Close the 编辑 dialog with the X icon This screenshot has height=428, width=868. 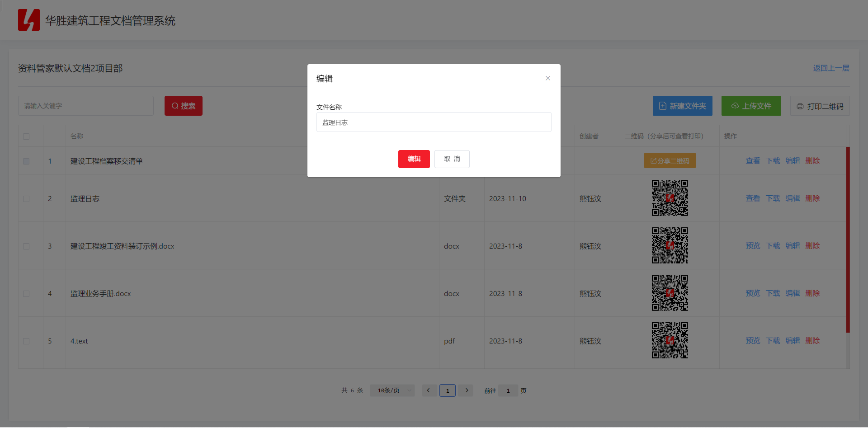point(548,78)
